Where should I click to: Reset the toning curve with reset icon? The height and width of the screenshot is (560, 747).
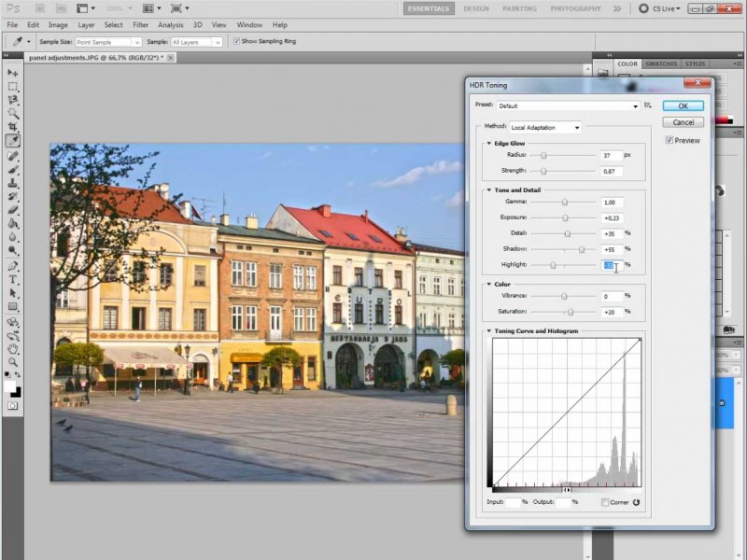click(x=637, y=502)
